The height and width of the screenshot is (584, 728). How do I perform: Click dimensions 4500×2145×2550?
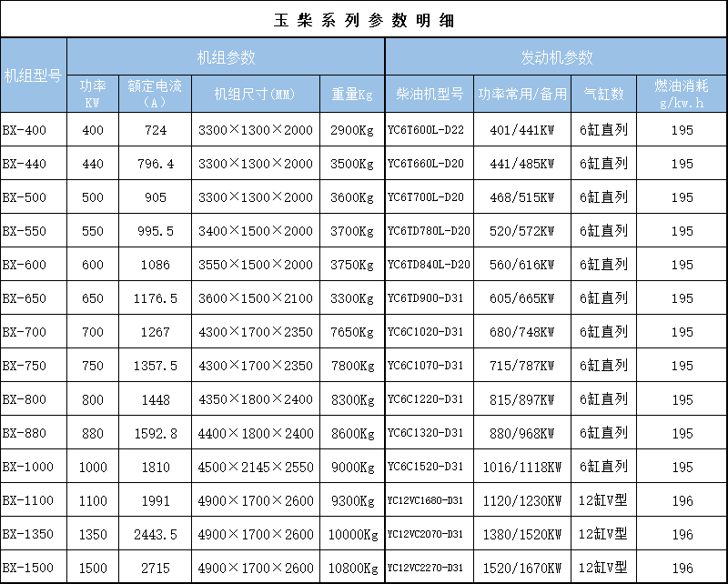[256, 467]
